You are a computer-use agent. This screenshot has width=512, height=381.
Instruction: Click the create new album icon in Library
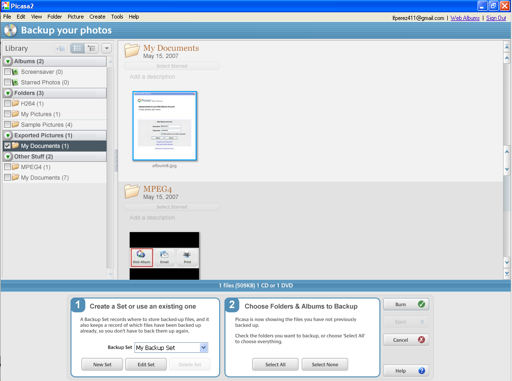coord(61,49)
